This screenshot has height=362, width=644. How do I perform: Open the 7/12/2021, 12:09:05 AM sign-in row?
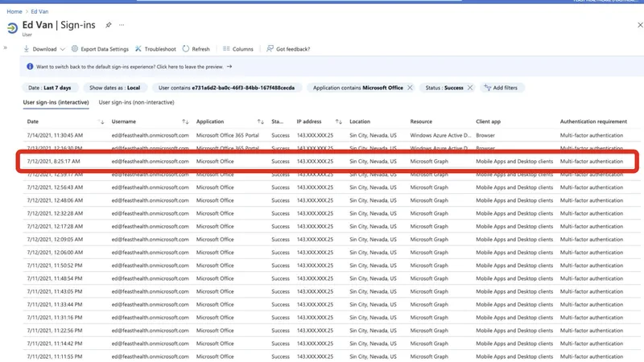[x=332, y=239]
